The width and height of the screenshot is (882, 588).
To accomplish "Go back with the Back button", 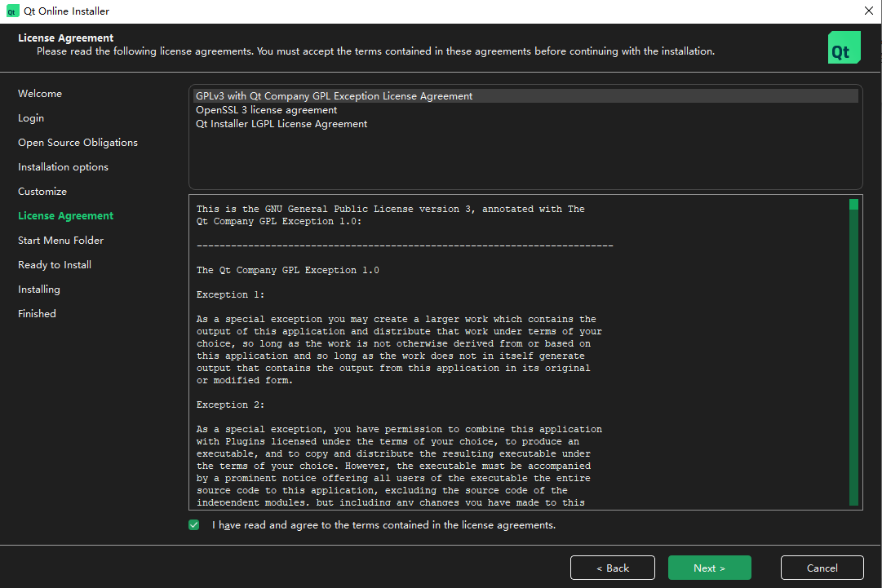I will [x=612, y=568].
